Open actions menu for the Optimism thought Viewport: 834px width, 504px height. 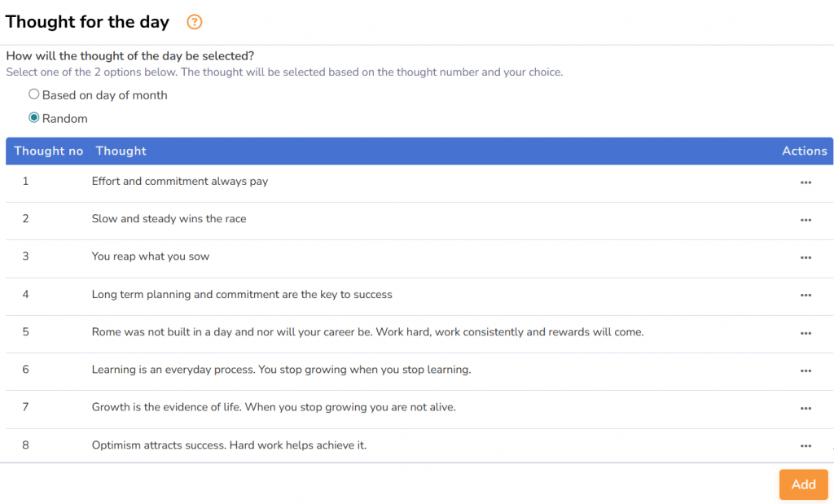click(x=805, y=446)
